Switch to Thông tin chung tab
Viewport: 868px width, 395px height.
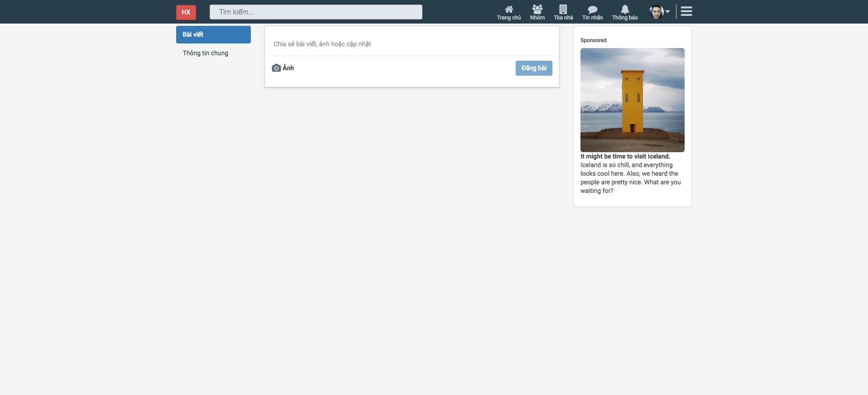206,53
